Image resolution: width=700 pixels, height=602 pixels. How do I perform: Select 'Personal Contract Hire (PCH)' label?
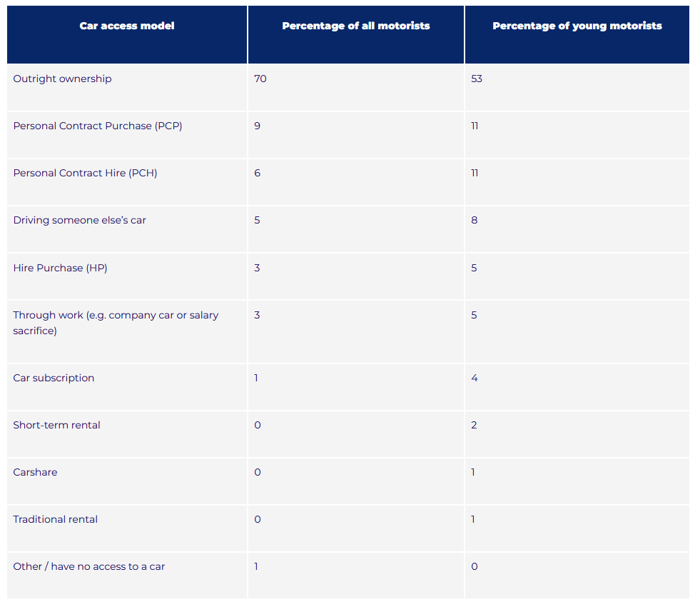(x=85, y=173)
